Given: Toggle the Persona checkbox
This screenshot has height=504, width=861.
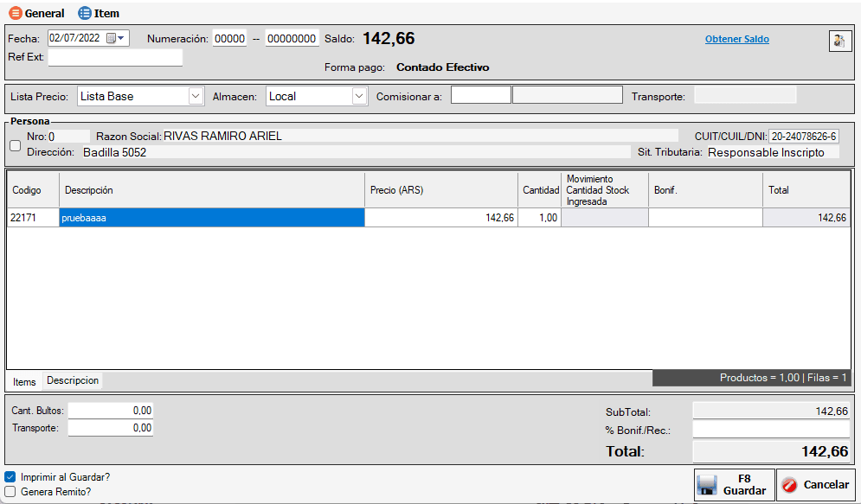Looking at the screenshot, I should [15, 146].
